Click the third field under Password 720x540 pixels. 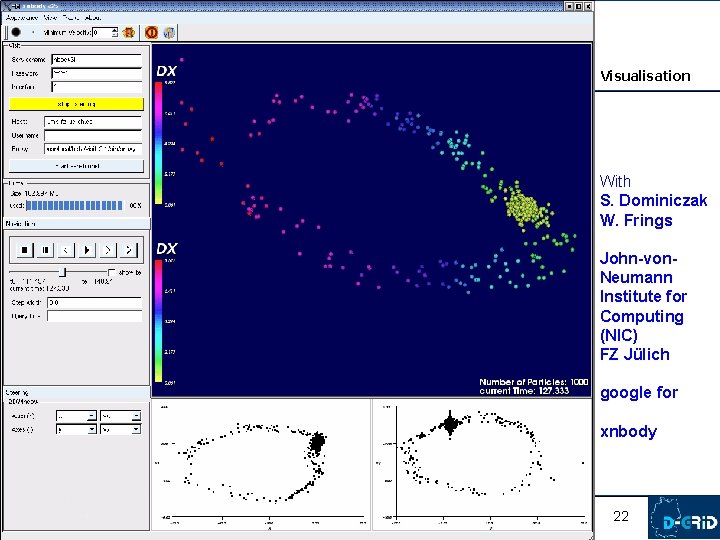point(96,87)
